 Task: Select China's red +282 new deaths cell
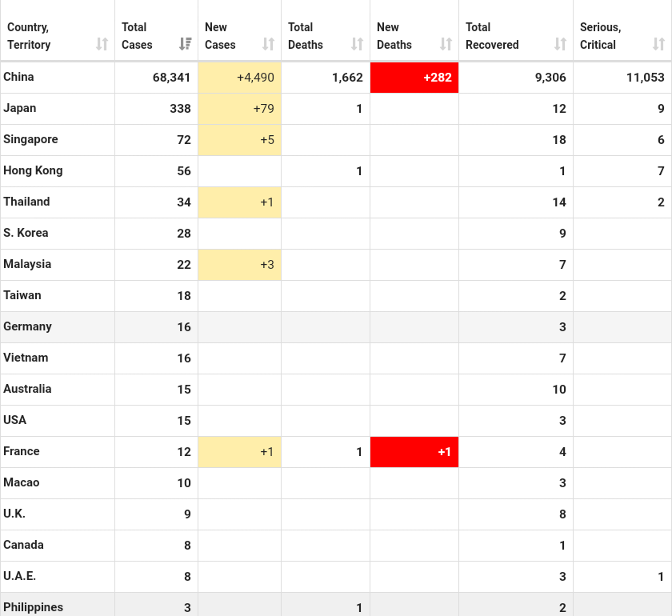click(x=414, y=78)
